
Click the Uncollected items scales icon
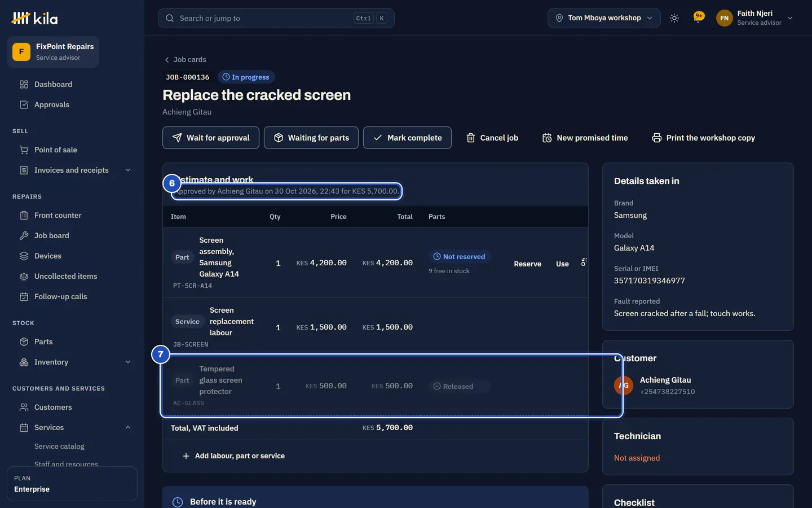[x=24, y=276]
